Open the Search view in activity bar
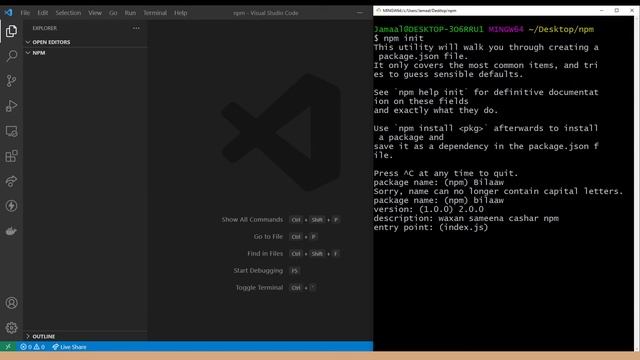 (11, 56)
